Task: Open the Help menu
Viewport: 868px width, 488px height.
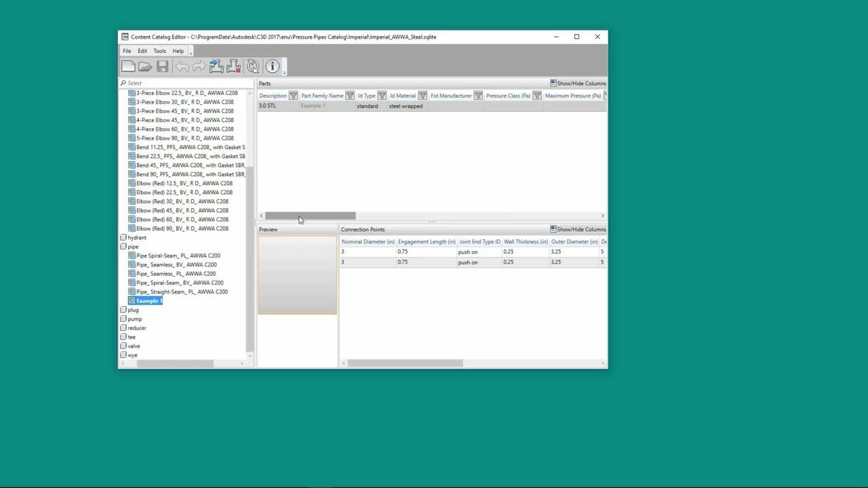Action: pos(178,51)
